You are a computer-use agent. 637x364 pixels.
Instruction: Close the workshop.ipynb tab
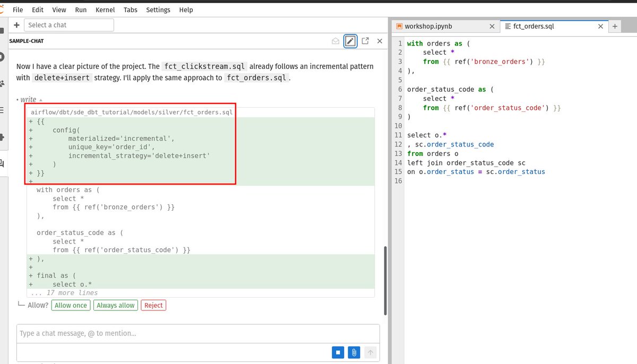[x=492, y=26]
